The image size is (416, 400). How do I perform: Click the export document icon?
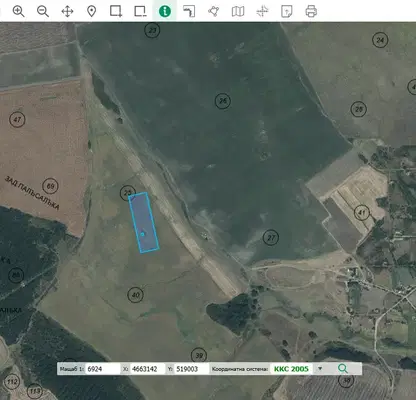click(287, 12)
